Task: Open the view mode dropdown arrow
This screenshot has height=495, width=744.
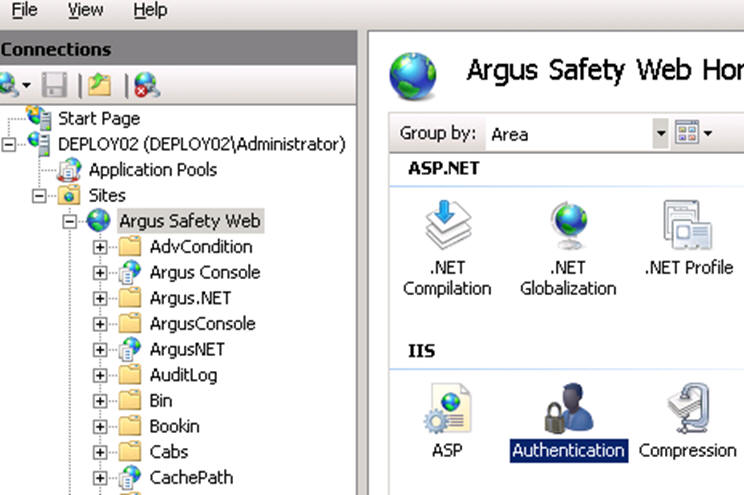Action: 707,133
